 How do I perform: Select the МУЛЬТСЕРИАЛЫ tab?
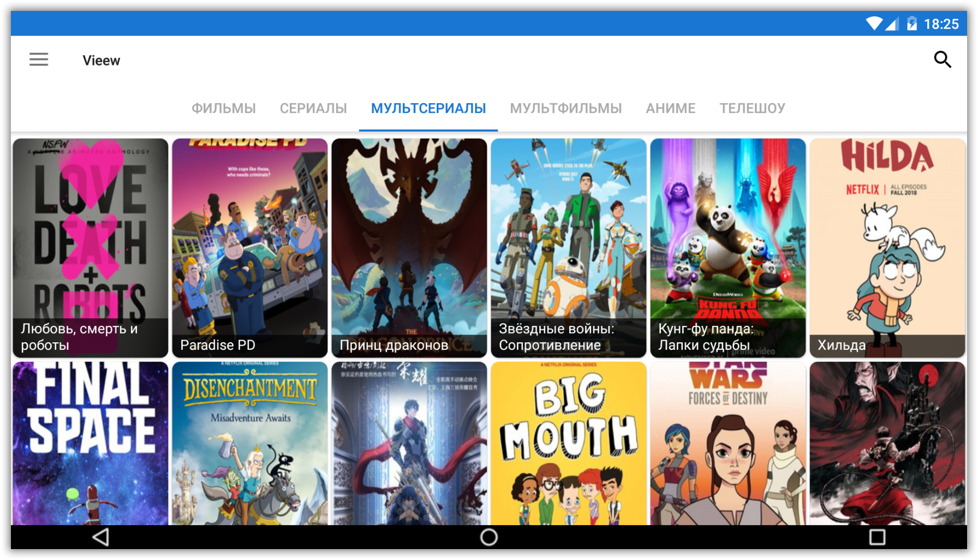click(x=428, y=109)
